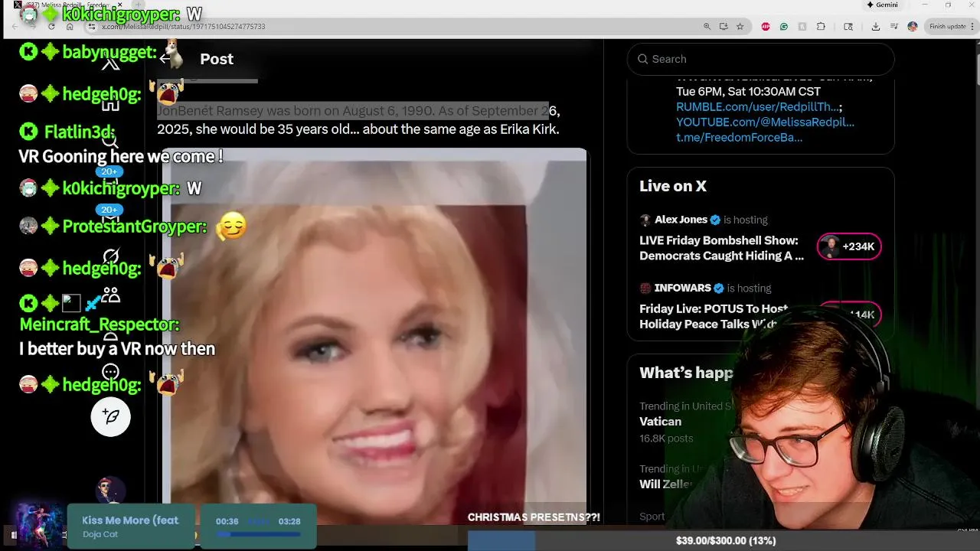This screenshot has height=551, width=980.
Task: Click Meincraft_Respector's chat message
Action: [x=117, y=349]
